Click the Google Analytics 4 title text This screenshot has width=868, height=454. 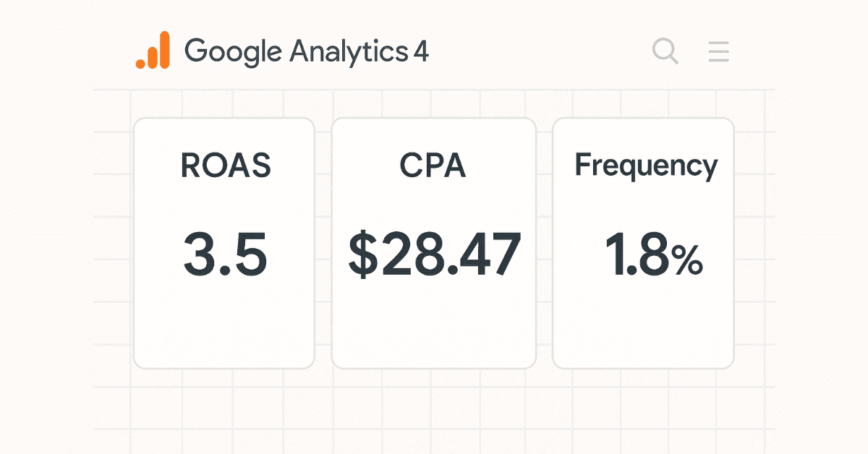[x=306, y=52]
